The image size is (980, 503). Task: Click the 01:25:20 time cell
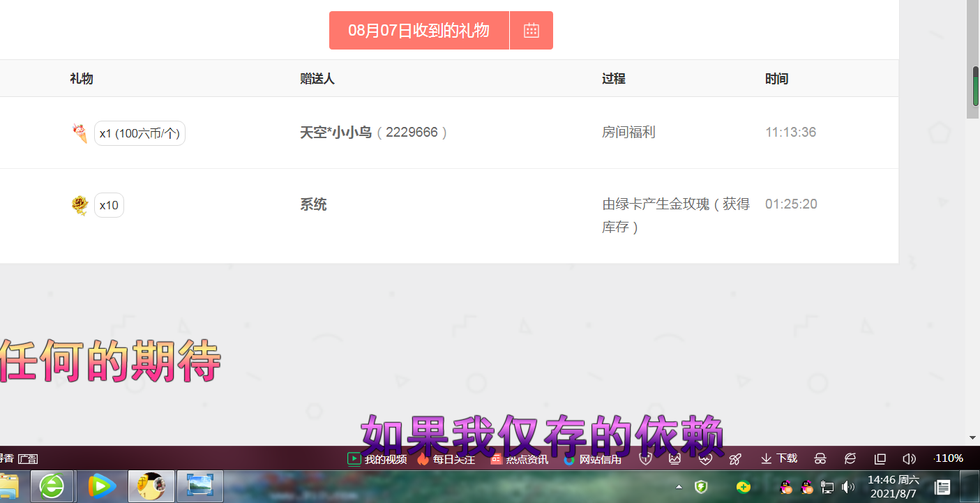[x=791, y=204]
